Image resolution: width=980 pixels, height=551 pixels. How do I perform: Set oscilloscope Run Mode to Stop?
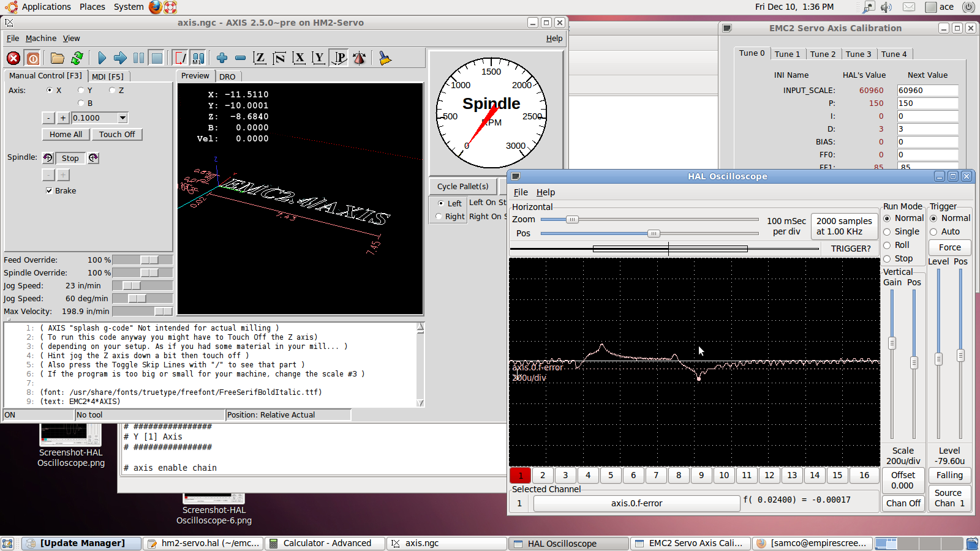(x=887, y=259)
